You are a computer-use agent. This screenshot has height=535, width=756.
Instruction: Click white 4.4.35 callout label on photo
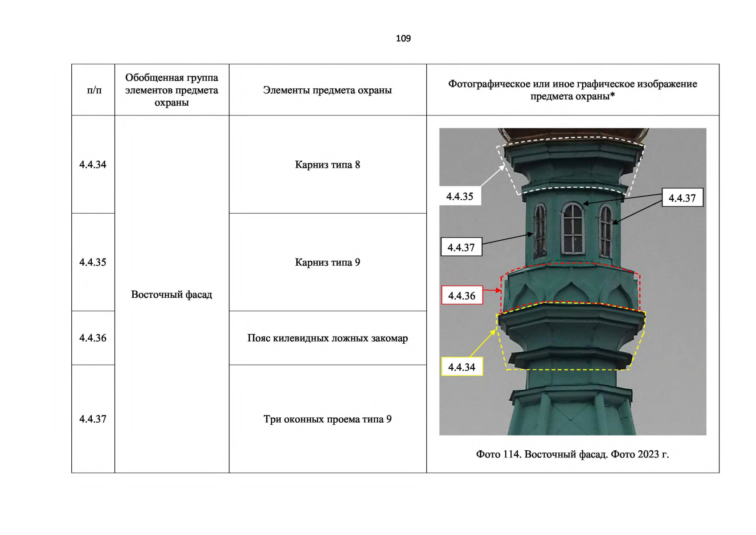(x=460, y=196)
